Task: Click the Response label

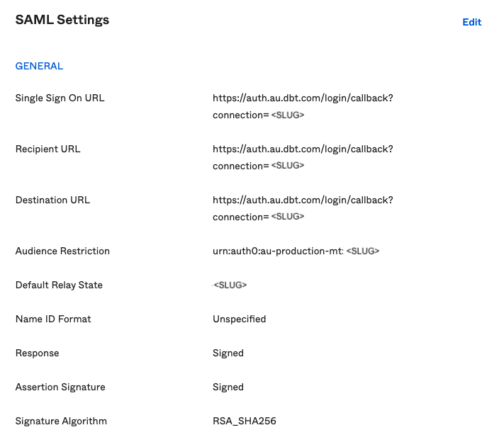Action: 37,353
